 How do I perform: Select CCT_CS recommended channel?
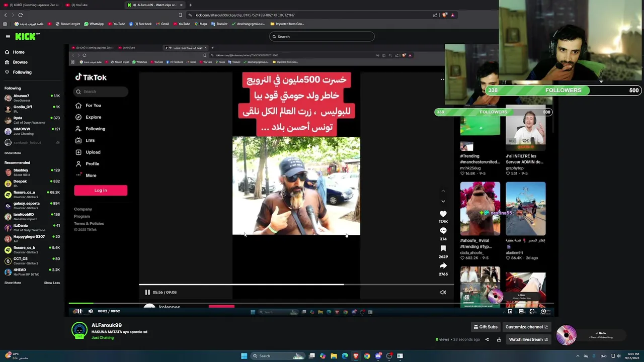tap(32, 260)
